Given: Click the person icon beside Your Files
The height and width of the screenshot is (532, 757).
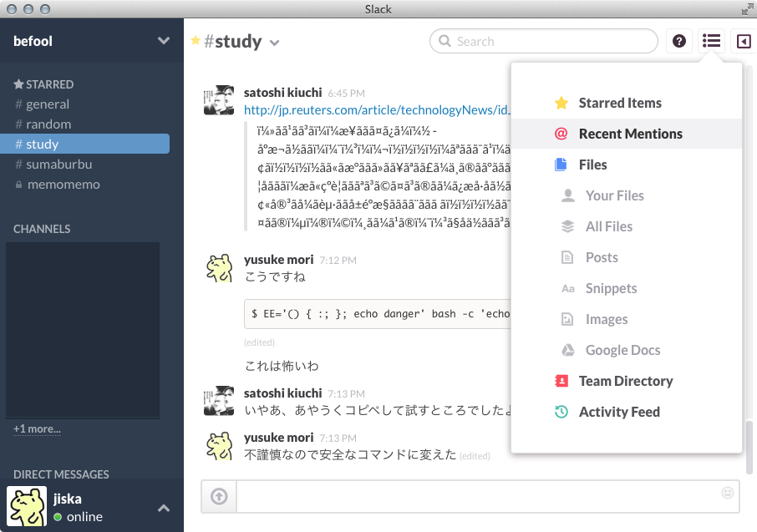Looking at the screenshot, I should [568, 195].
